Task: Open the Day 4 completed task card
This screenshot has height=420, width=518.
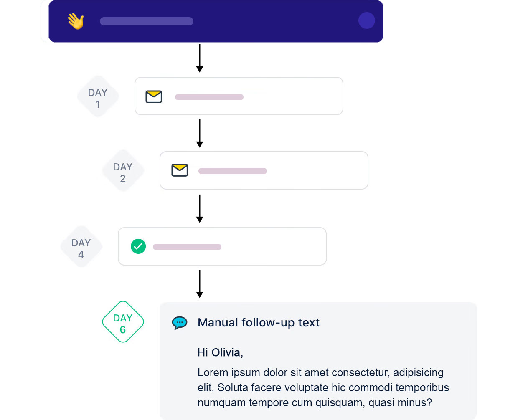Action: tap(222, 246)
